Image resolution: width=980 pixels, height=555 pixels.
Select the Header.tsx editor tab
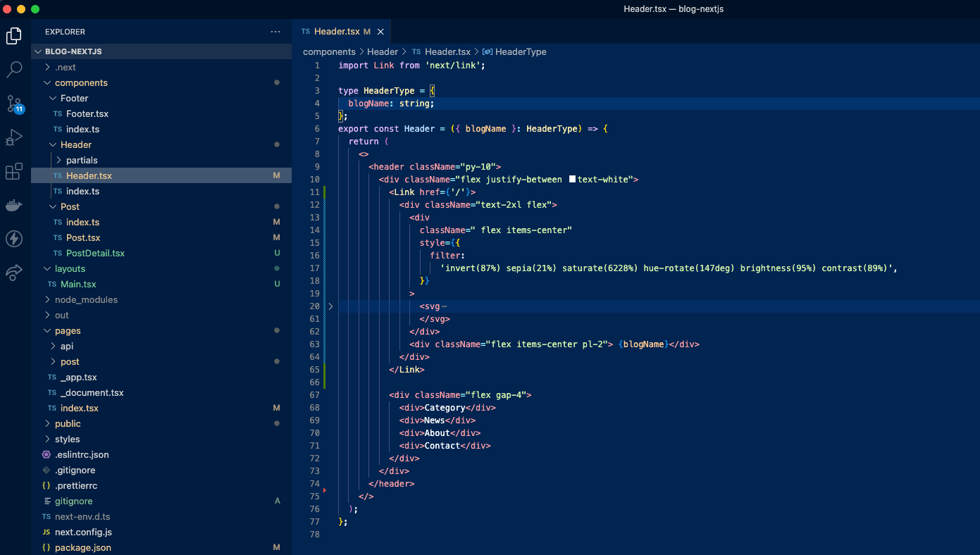338,31
